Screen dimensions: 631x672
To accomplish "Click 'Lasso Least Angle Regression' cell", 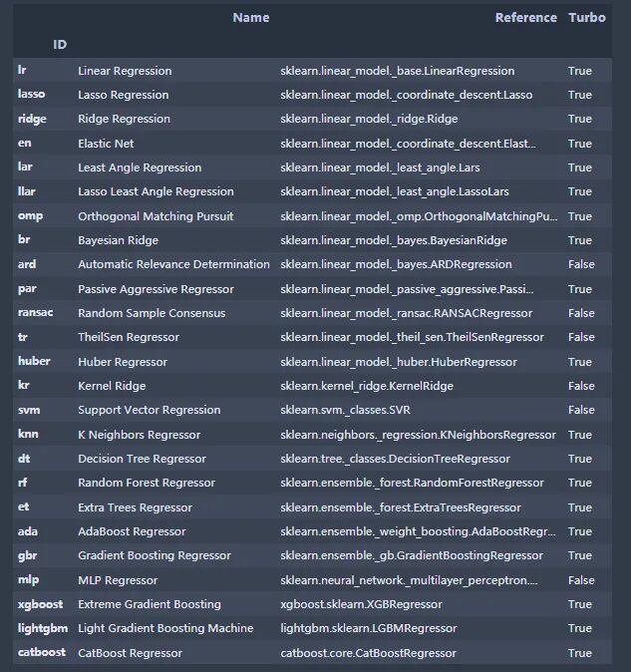I will click(156, 191).
